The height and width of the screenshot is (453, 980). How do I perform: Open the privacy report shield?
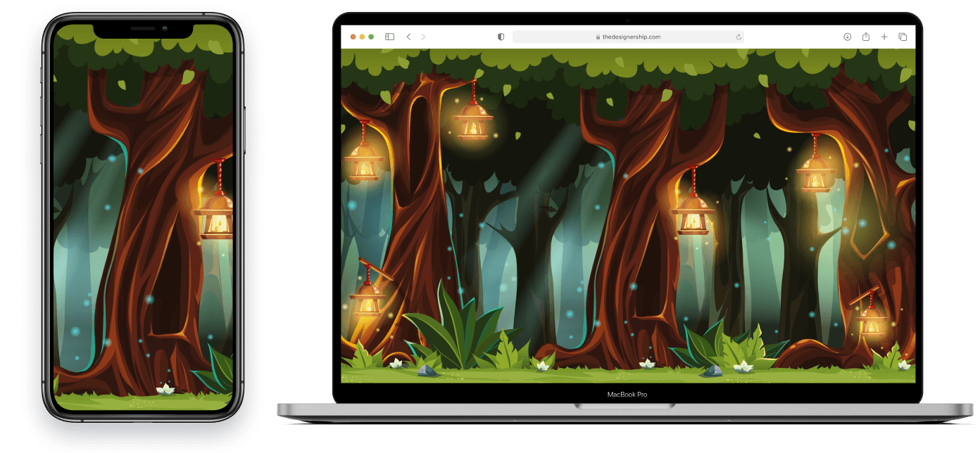[501, 37]
